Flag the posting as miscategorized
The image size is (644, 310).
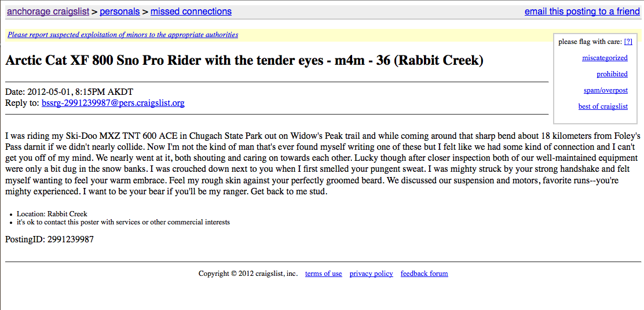(605, 58)
